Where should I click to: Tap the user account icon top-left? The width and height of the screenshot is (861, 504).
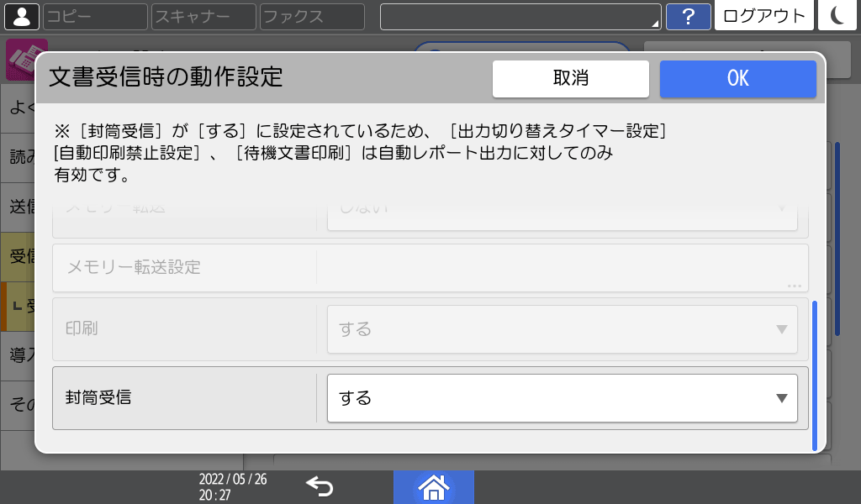(21, 16)
